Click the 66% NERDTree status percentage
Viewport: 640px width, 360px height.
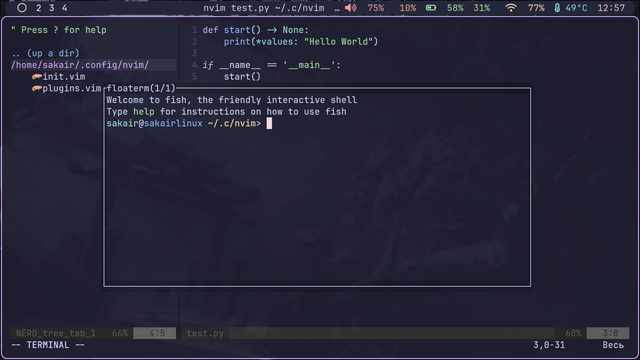(120, 333)
